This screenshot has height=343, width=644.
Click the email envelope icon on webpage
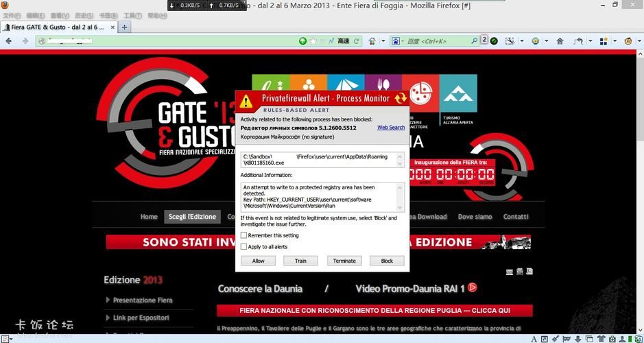coord(510,272)
